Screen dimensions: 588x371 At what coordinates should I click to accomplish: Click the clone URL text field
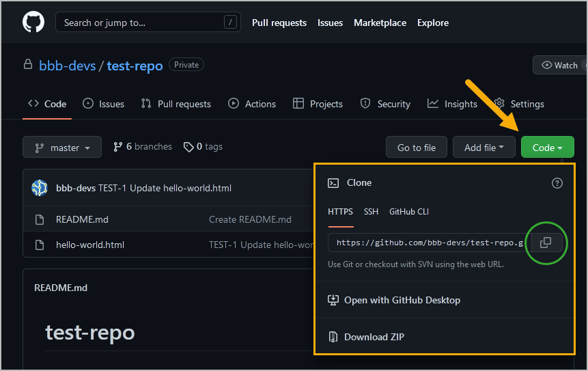(x=430, y=243)
